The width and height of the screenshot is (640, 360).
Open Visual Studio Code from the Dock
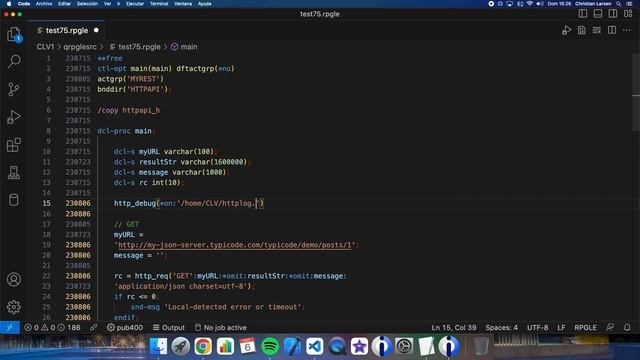(314, 346)
